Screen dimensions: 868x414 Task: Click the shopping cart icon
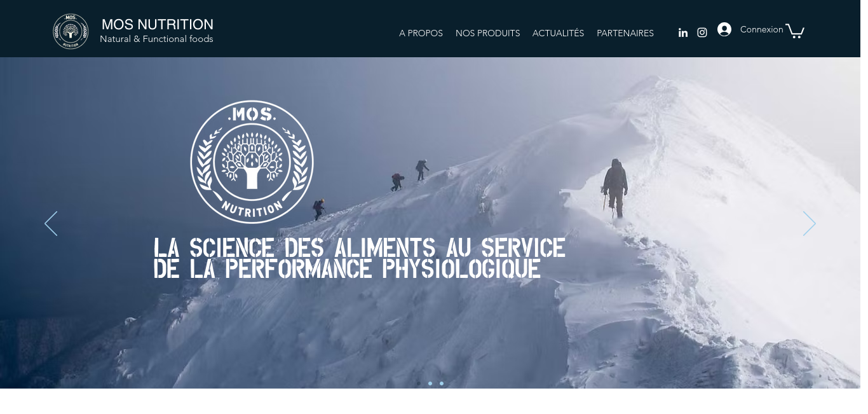(795, 31)
